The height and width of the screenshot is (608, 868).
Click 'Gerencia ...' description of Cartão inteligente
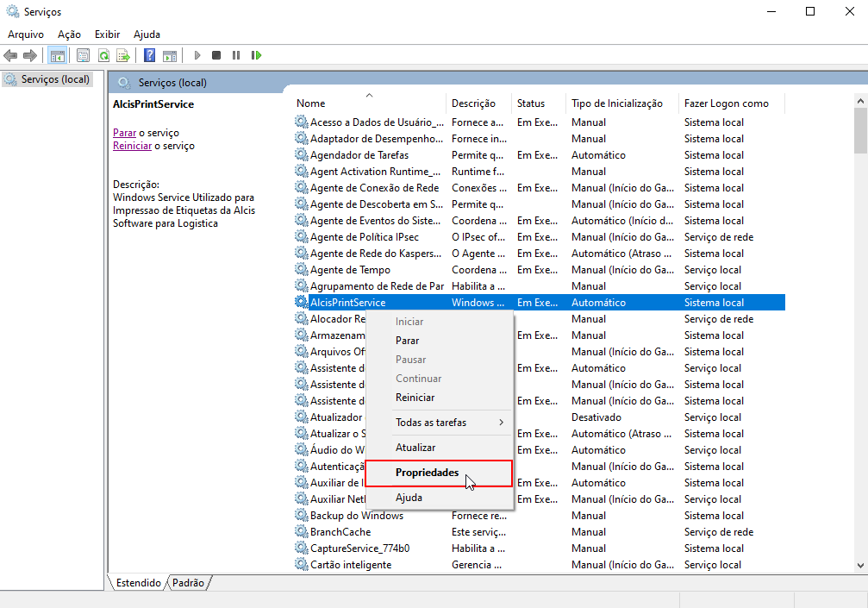[477, 564]
